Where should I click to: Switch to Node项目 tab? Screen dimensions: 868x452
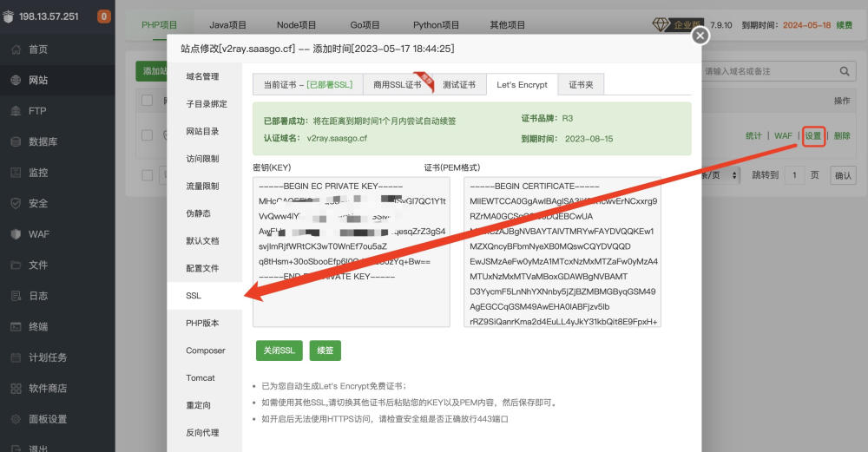(x=296, y=25)
